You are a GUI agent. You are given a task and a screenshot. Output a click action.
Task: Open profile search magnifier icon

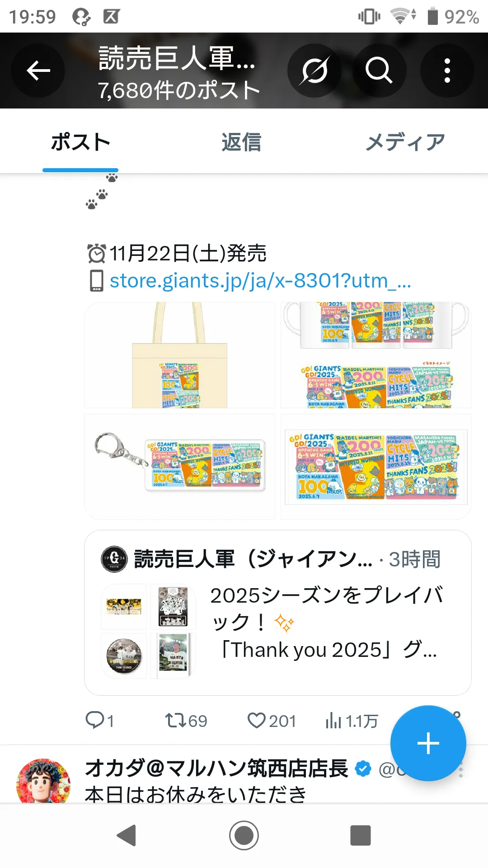[x=379, y=71]
